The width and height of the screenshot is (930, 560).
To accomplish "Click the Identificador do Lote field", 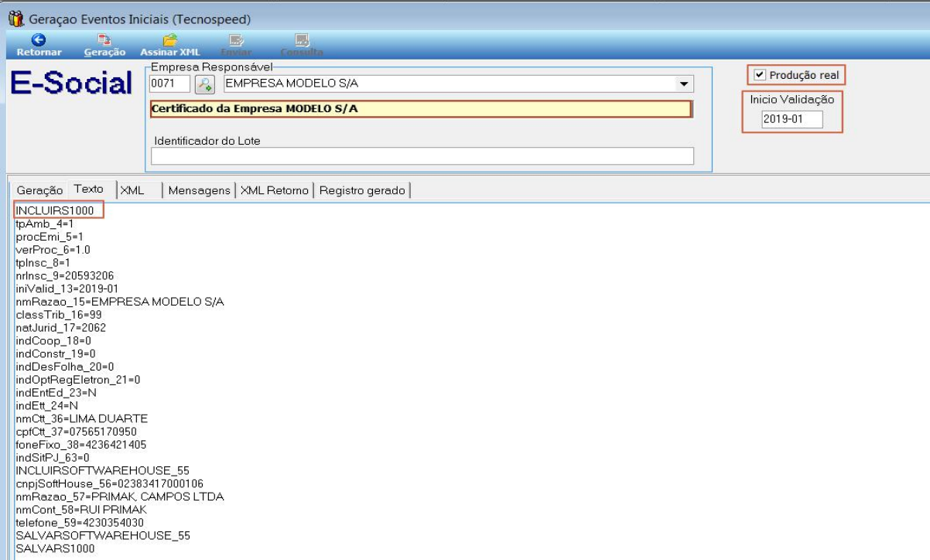I will pos(422,156).
